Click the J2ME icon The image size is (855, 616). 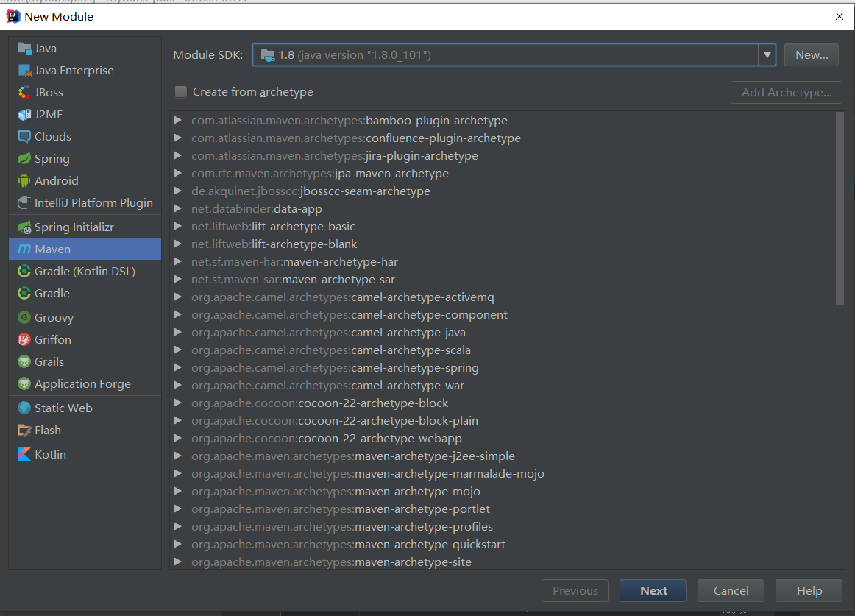click(x=24, y=115)
